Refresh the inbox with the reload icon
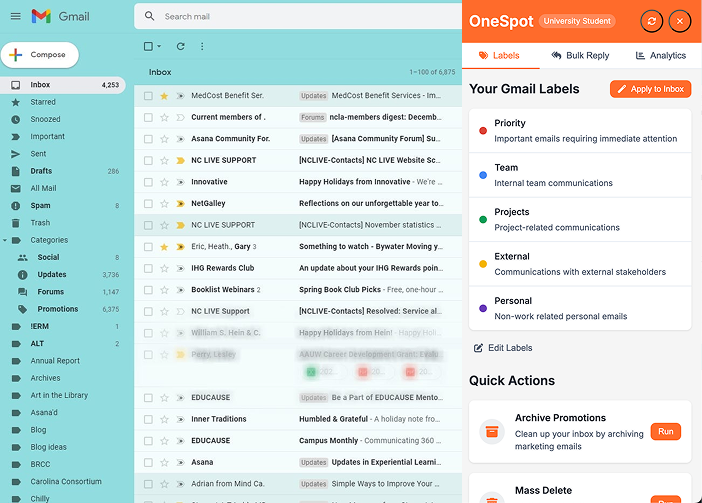 click(180, 46)
